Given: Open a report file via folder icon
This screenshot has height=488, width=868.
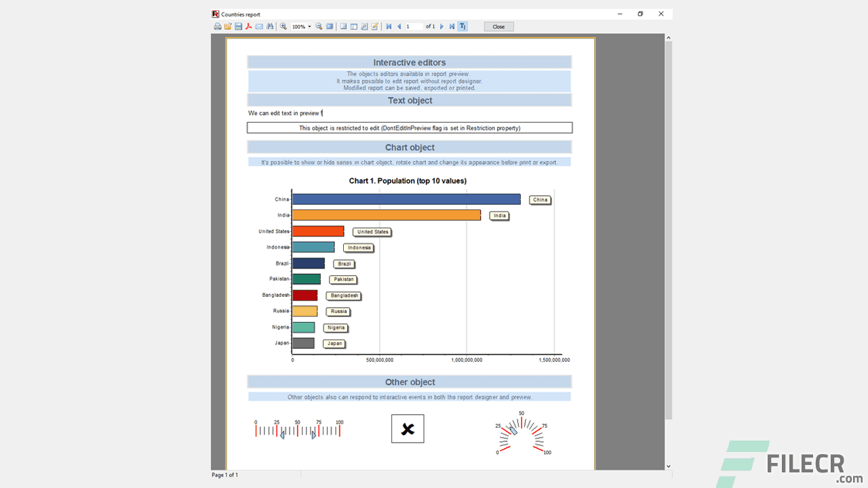Looking at the screenshot, I should click(x=228, y=26).
